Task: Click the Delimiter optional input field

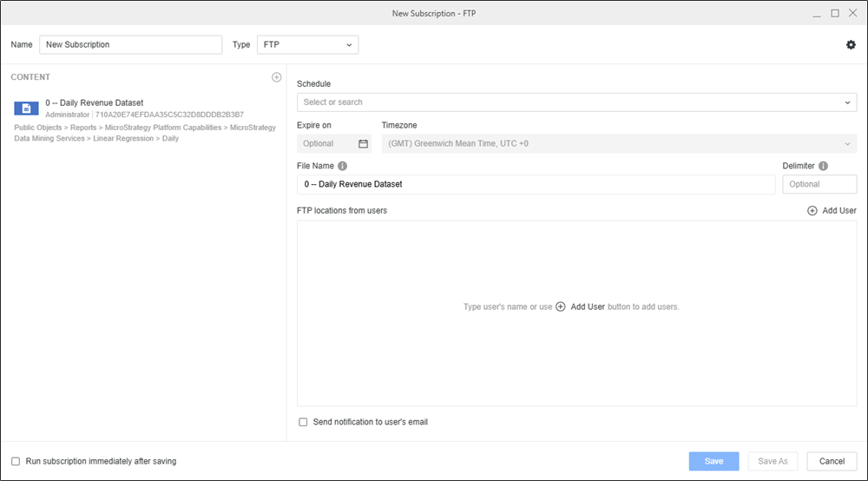Action: [819, 184]
